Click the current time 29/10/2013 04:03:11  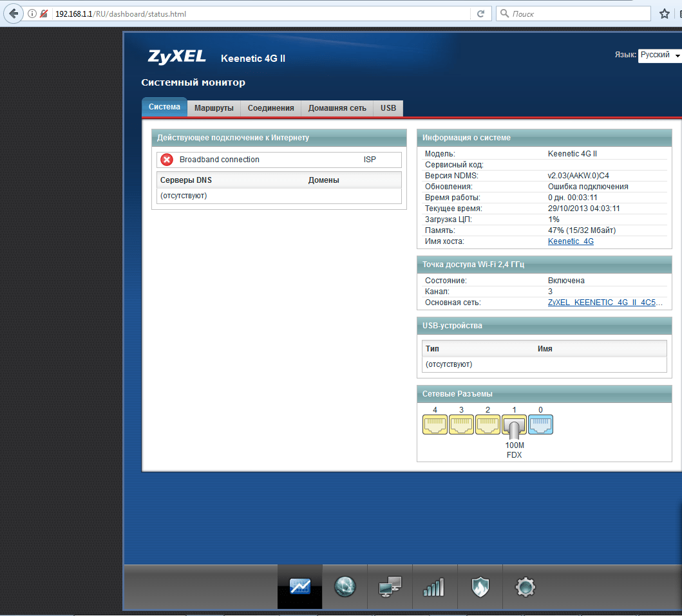(583, 209)
